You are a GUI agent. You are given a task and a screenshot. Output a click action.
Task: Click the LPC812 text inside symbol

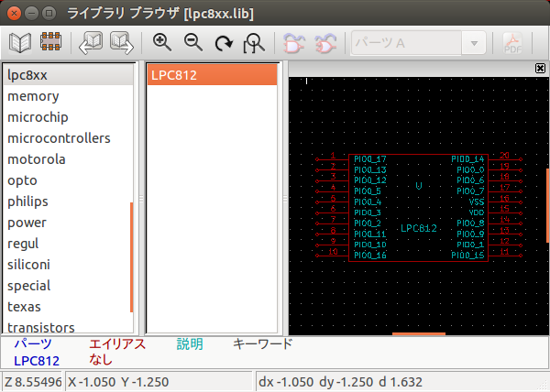(419, 228)
